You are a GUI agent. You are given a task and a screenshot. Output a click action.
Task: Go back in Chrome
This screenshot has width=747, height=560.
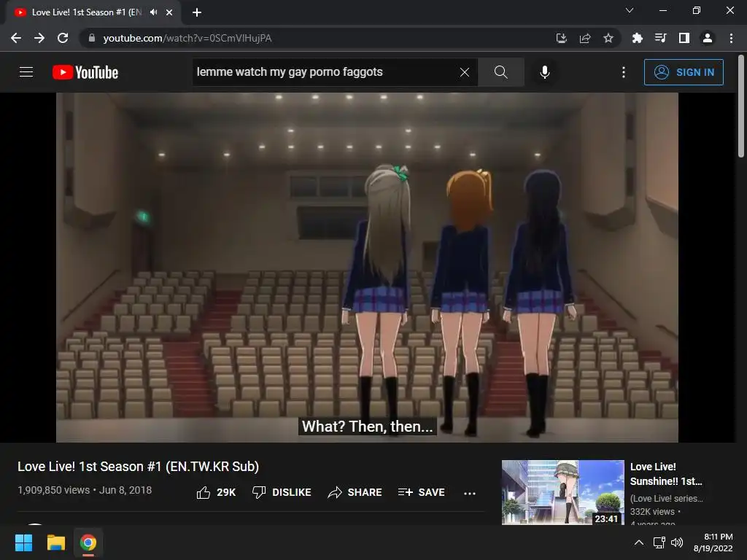(x=16, y=38)
